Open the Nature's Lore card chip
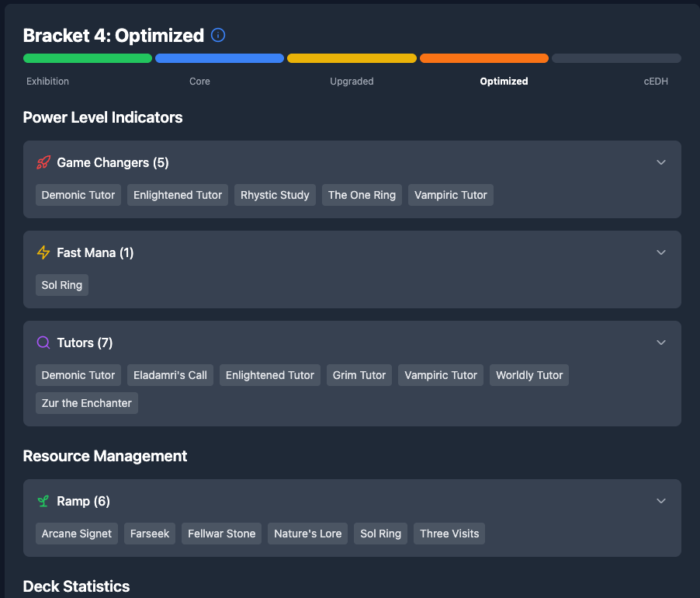The image size is (700, 598). pyautogui.click(x=307, y=534)
